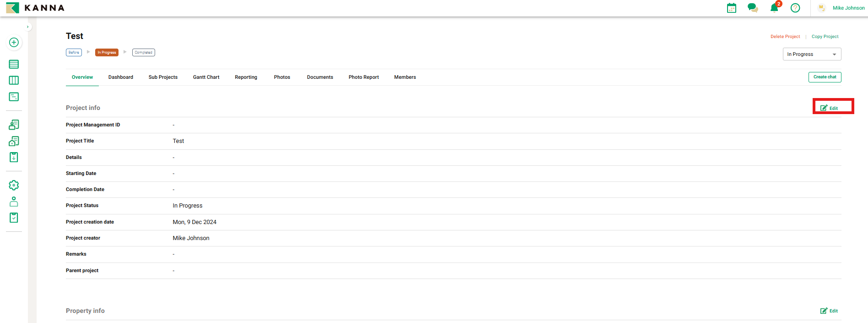The image size is (868, 323).
Task: Click the plus create icon in sidebar
Action: (14, 43)
